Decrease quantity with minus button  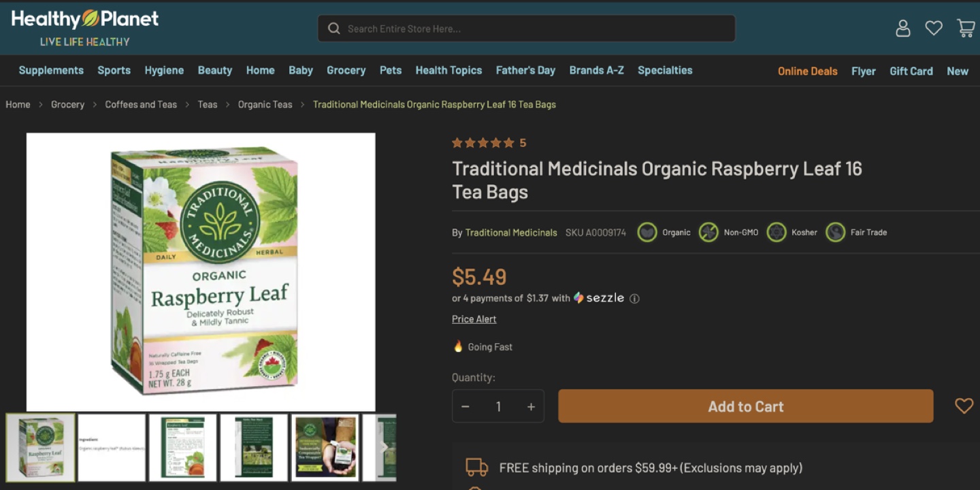tap(465, 406)
